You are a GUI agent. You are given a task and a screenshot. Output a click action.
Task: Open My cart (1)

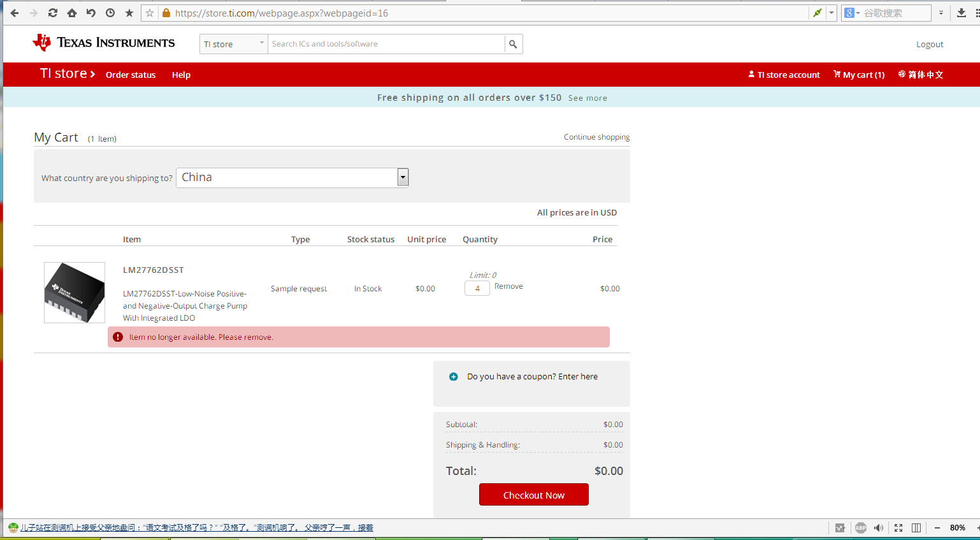point(859,75)
